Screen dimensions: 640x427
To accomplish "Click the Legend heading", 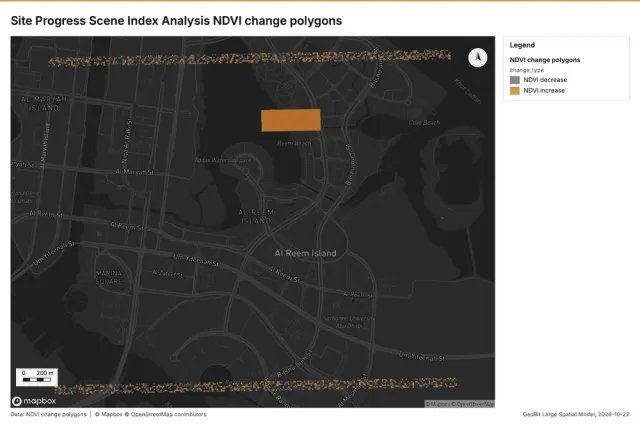I will [x=522, y=45].
